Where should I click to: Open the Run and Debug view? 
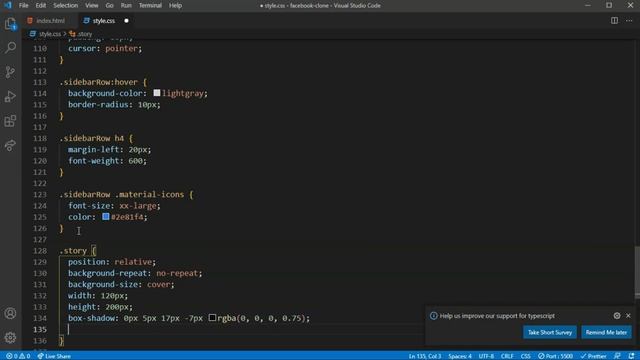click(x=11, y=97)
